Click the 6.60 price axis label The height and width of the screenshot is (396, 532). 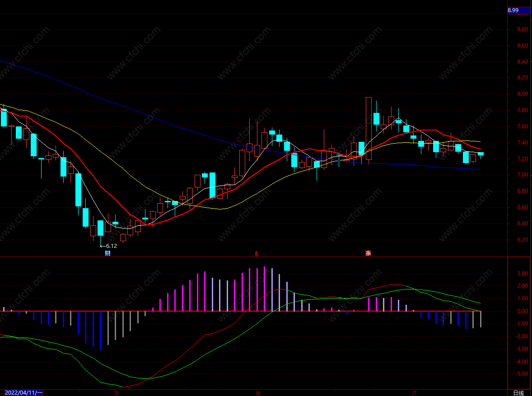click(x=523, y=207)
